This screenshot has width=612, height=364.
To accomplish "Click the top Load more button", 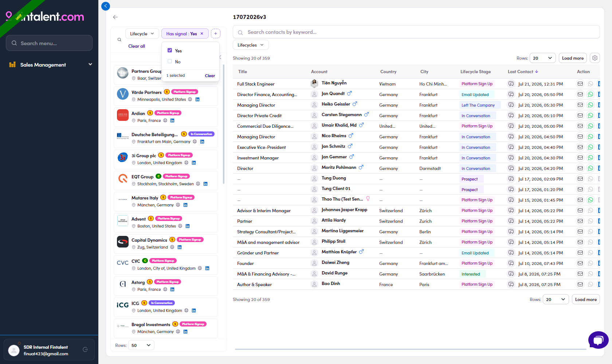I will 573,58.
